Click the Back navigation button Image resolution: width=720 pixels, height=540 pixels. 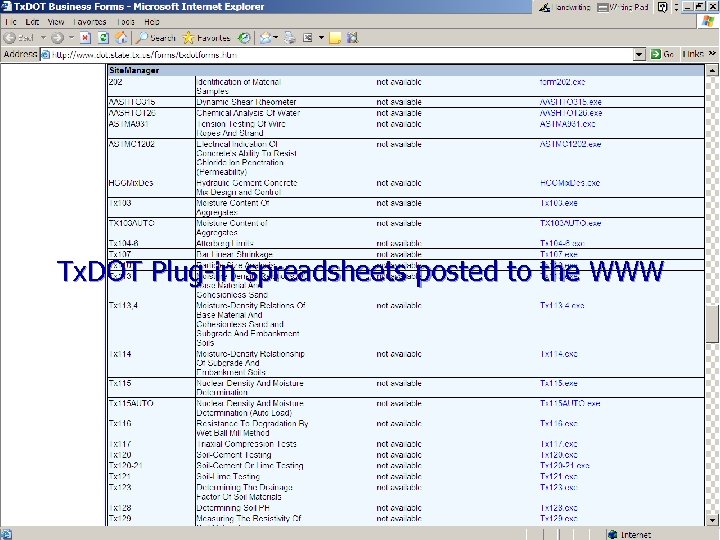pos(19,38)
